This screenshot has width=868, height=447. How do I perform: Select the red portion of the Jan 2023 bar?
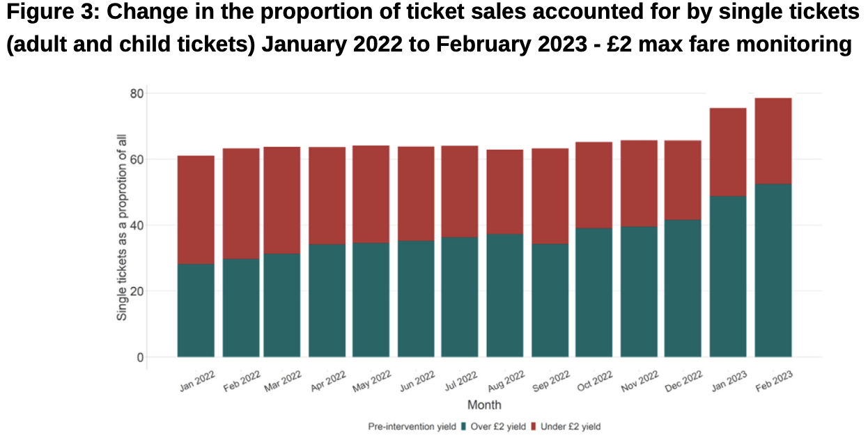pyautogui.click(x=729, y=152)
